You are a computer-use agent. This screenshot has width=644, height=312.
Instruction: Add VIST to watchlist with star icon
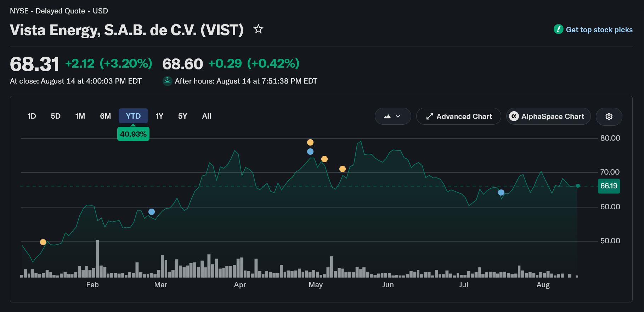[259, 29]
